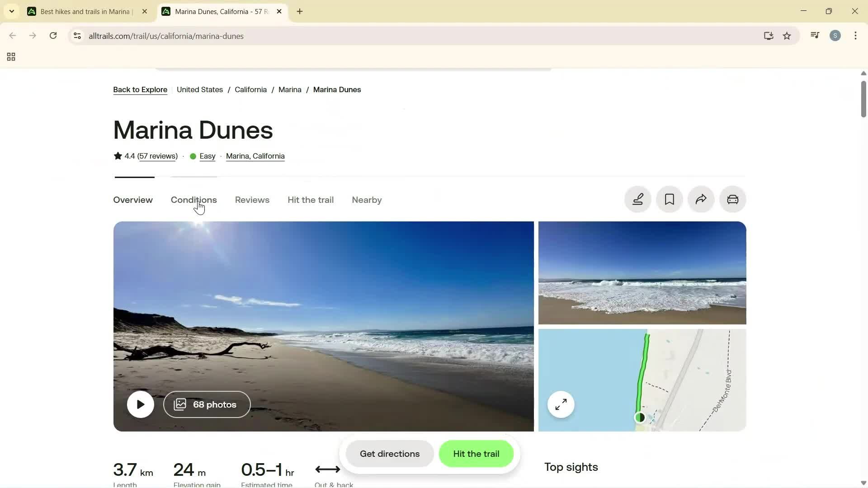Bookmark the Marina Dunes trail

coord(669,199)
